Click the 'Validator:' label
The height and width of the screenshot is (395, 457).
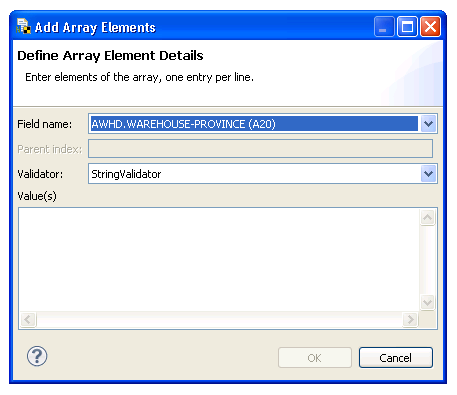coord(40,174)
